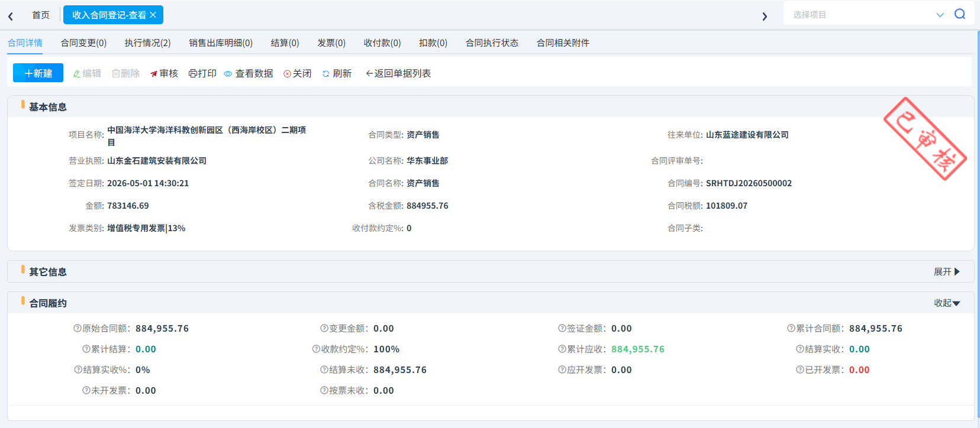Expand the 其它信息 section via 展开

(x=947, y=271)
